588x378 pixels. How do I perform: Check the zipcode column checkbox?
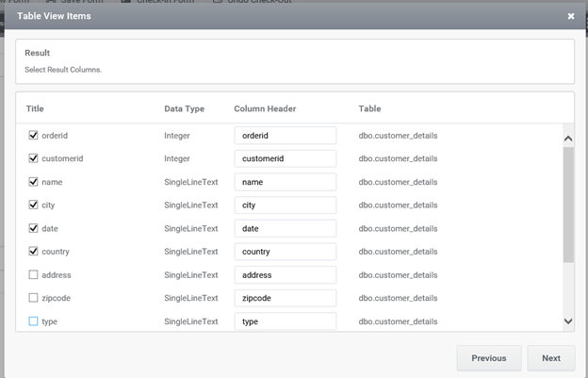tap(33, 298)
